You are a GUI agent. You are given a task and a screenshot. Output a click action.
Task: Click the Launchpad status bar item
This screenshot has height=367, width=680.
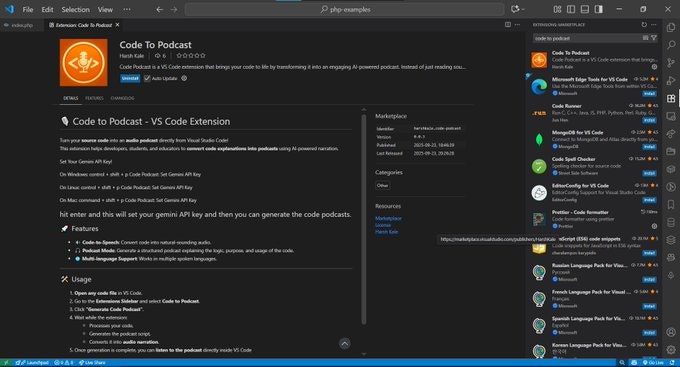(32, 363)
